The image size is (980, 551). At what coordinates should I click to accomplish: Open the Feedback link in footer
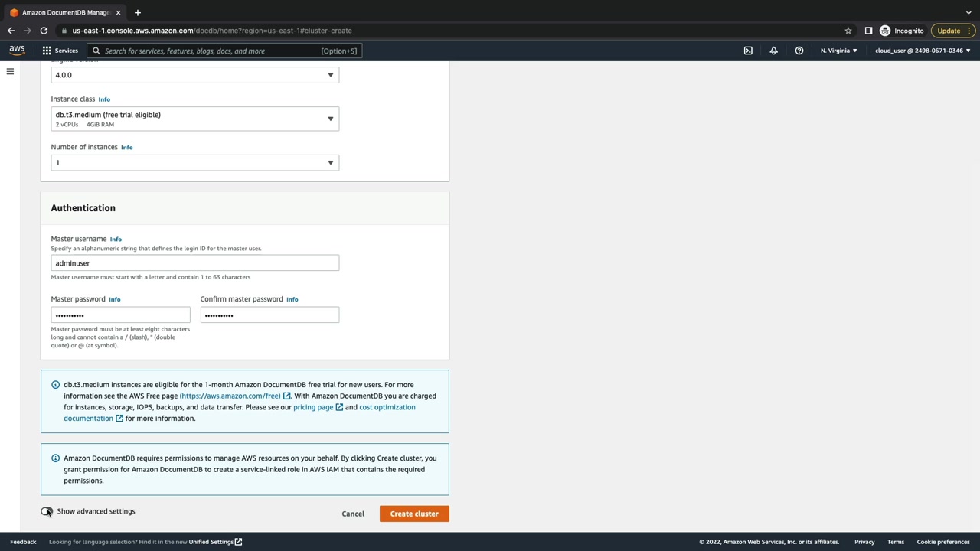23,542
